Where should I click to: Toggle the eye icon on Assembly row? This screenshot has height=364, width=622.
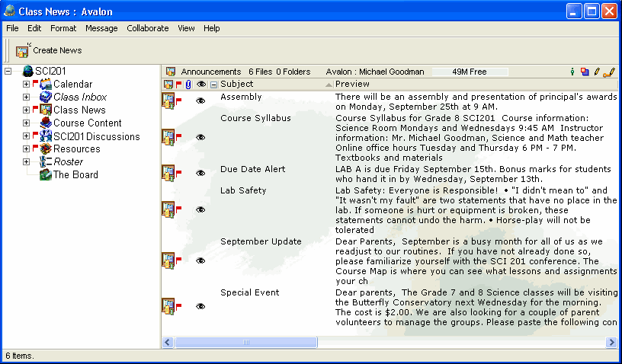(x=201, y=101)
